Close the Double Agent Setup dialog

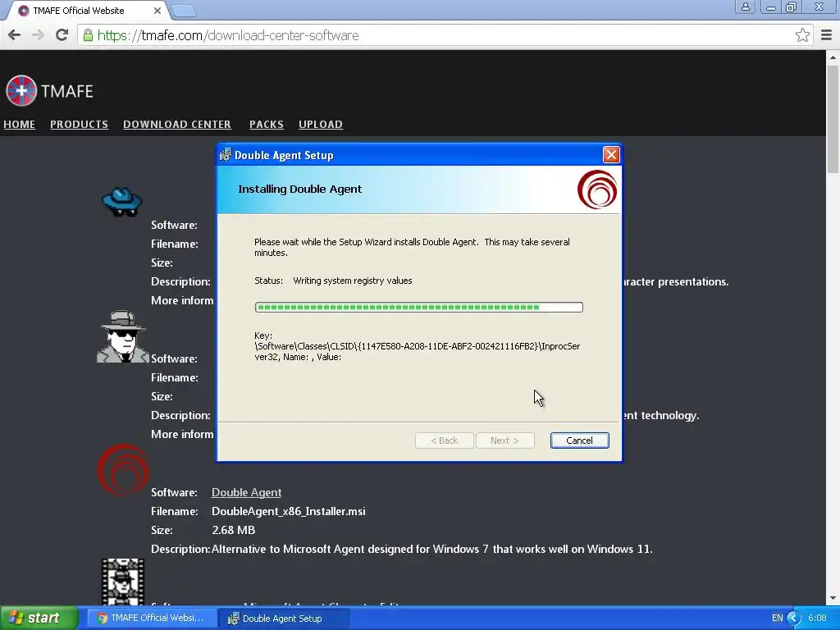click(x=610, y=155)
